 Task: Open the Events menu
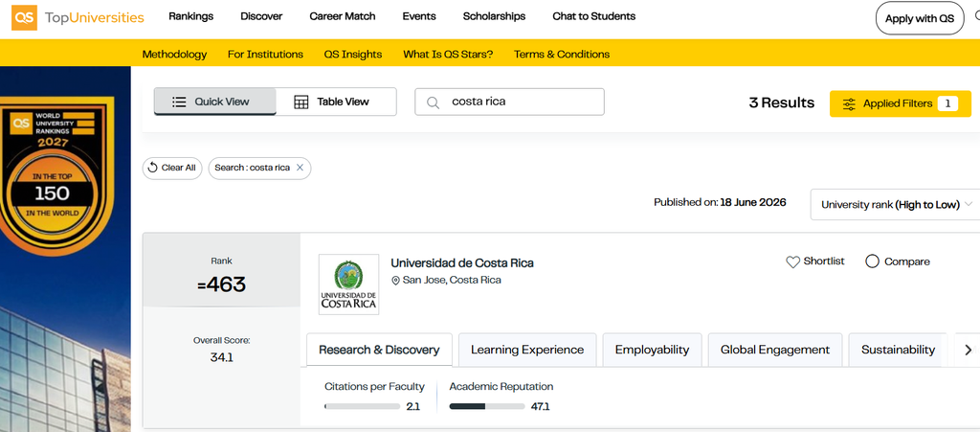419,16
